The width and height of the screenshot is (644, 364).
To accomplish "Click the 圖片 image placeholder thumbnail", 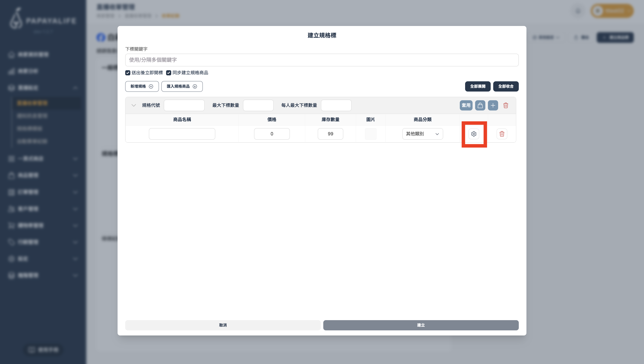I will [370, 134].
